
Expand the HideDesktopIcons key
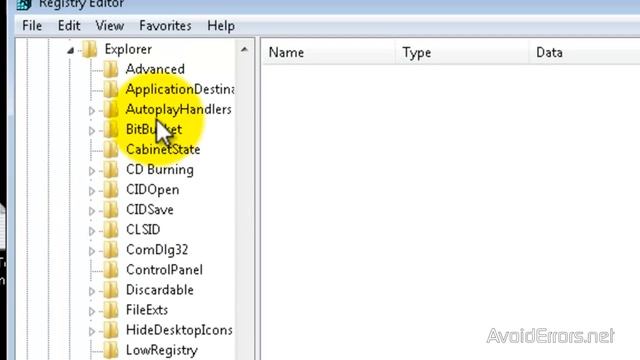91,331
